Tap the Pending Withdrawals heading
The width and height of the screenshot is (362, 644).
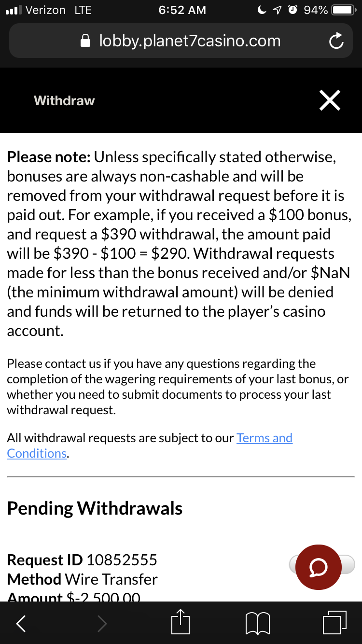coord(95,508)
